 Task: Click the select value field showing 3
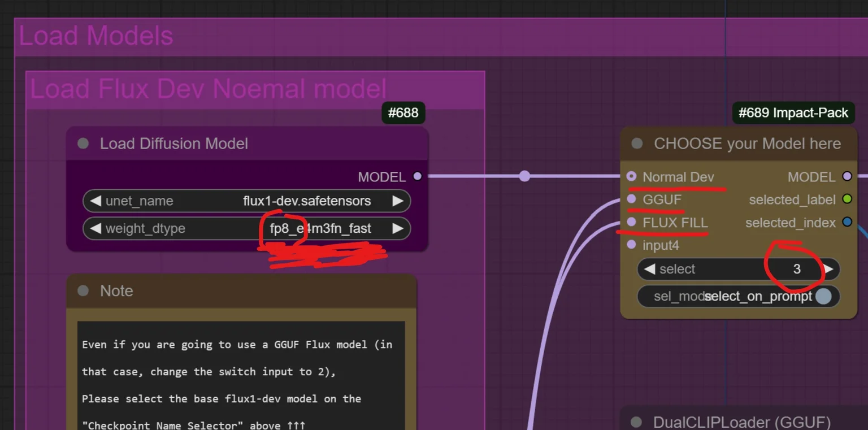coord(739,269)
